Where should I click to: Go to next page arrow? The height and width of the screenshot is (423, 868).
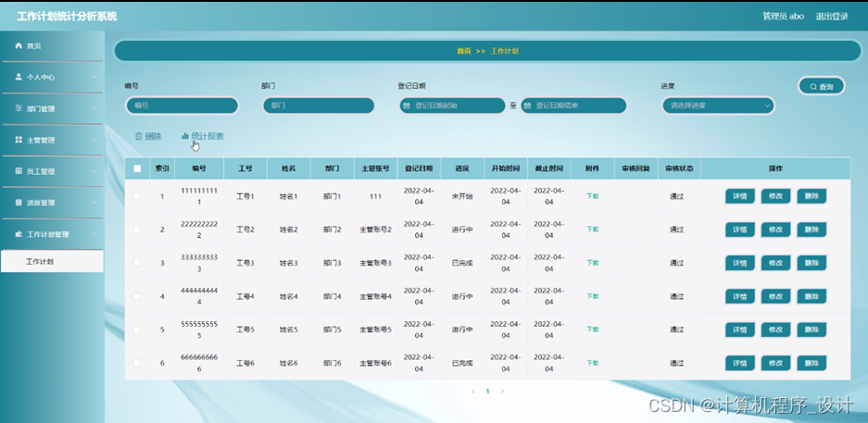(502, 392)
